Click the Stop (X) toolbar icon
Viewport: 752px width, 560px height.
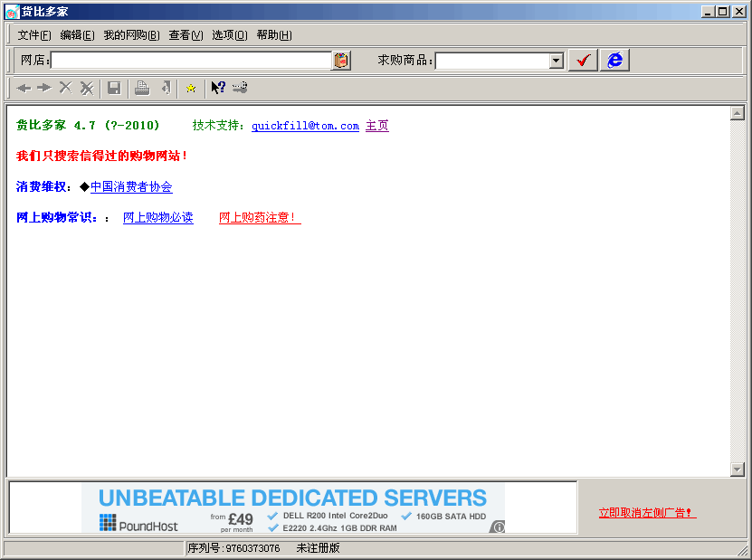pyautogui.click(x=64, y=88)
